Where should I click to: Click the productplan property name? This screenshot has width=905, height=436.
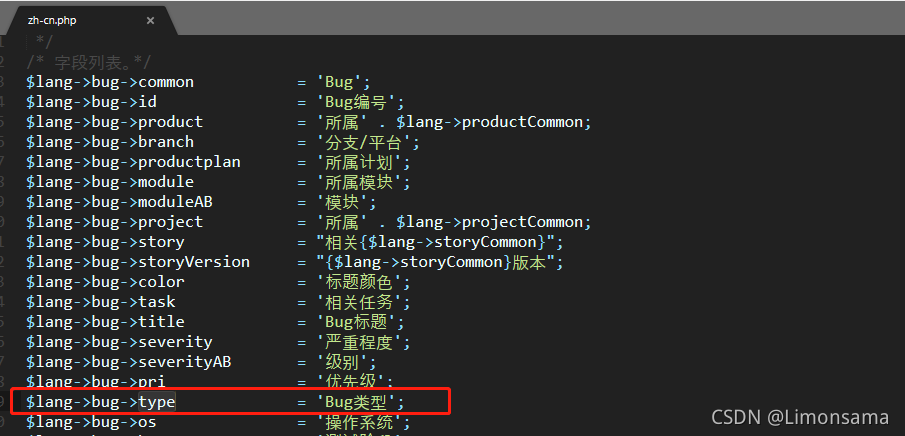(x=189, y=162)
